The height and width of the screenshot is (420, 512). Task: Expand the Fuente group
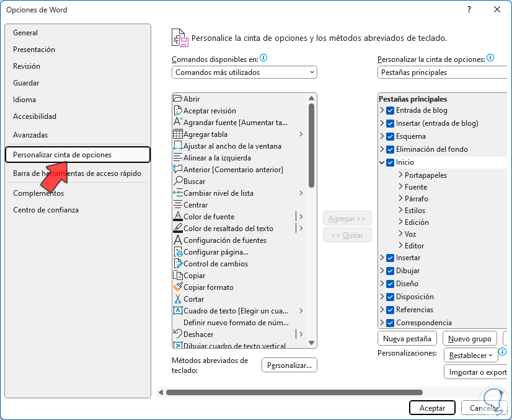click(400, 186)
